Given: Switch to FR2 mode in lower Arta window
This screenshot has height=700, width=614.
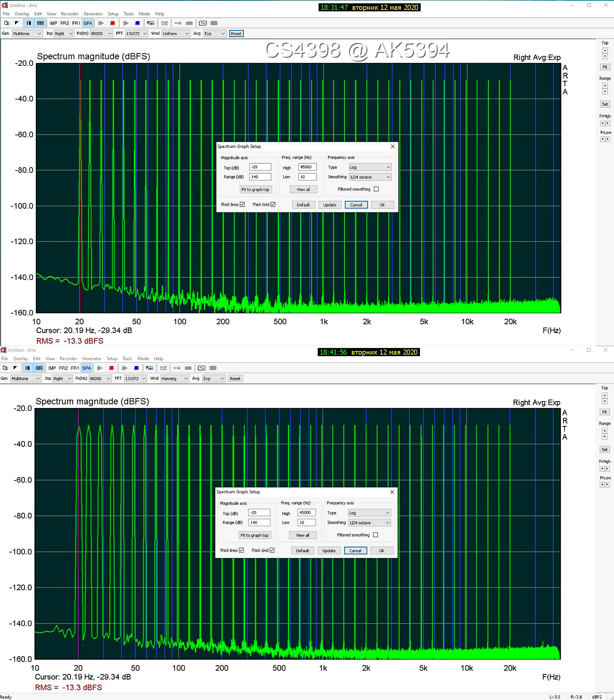Looking at the screenshot, I should pos(63,368).
